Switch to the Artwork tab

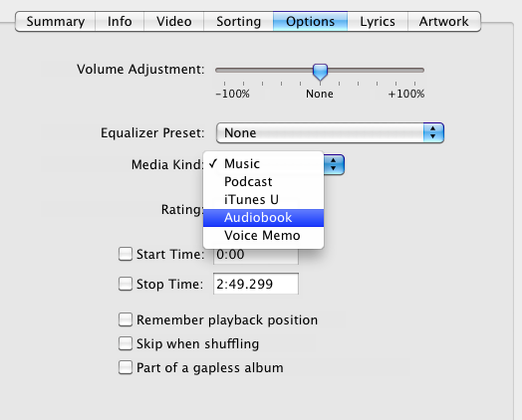[x=444, y=22]
